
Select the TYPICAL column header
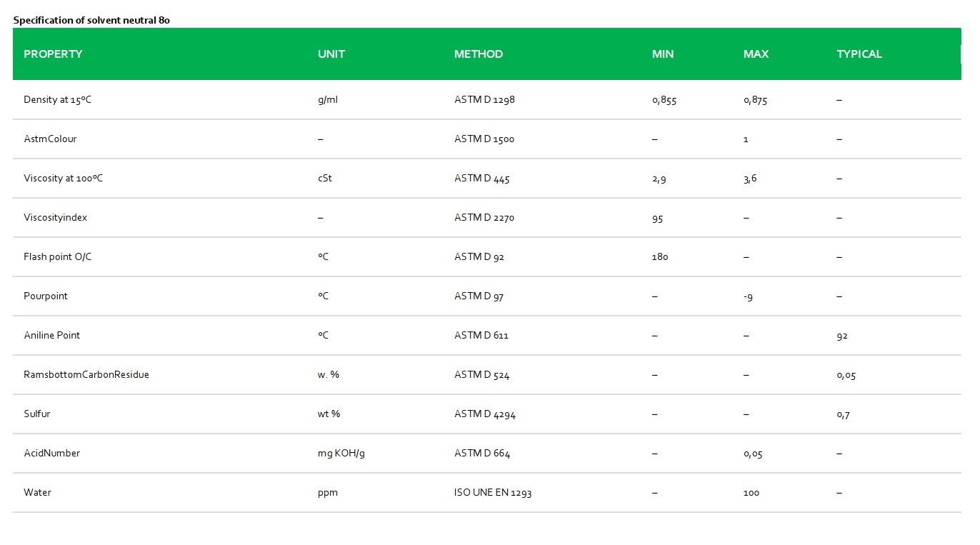click(859, 54)
